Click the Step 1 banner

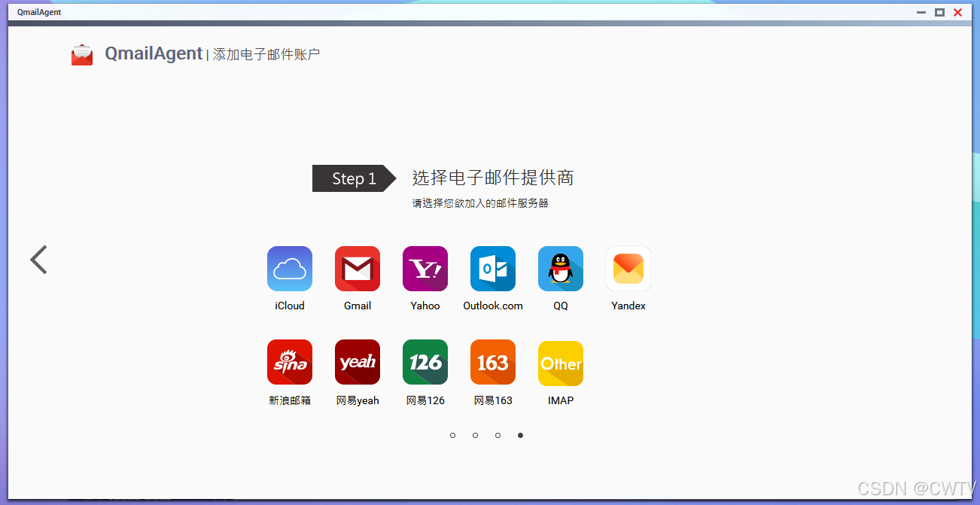point(354,178)
